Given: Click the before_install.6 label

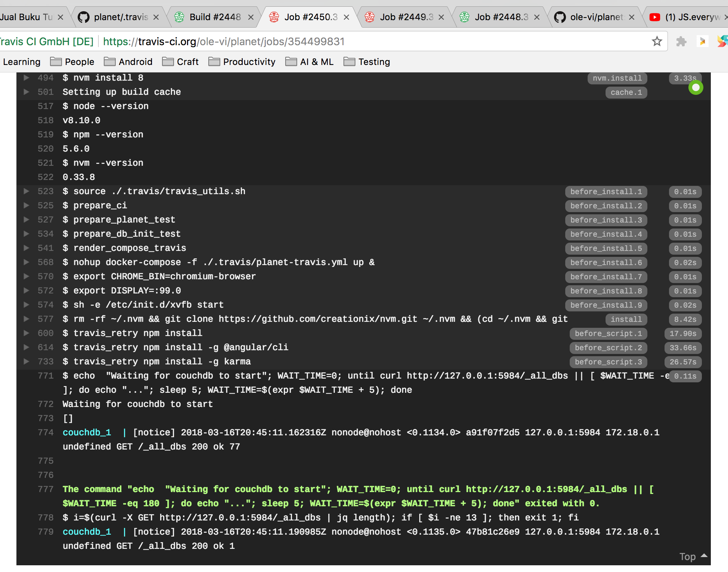Looking at the screenshot, I should (606, 262).
